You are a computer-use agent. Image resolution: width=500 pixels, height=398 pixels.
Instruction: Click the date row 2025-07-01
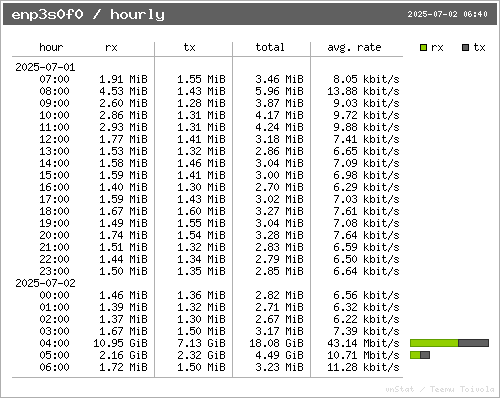(x=45, y=67)
